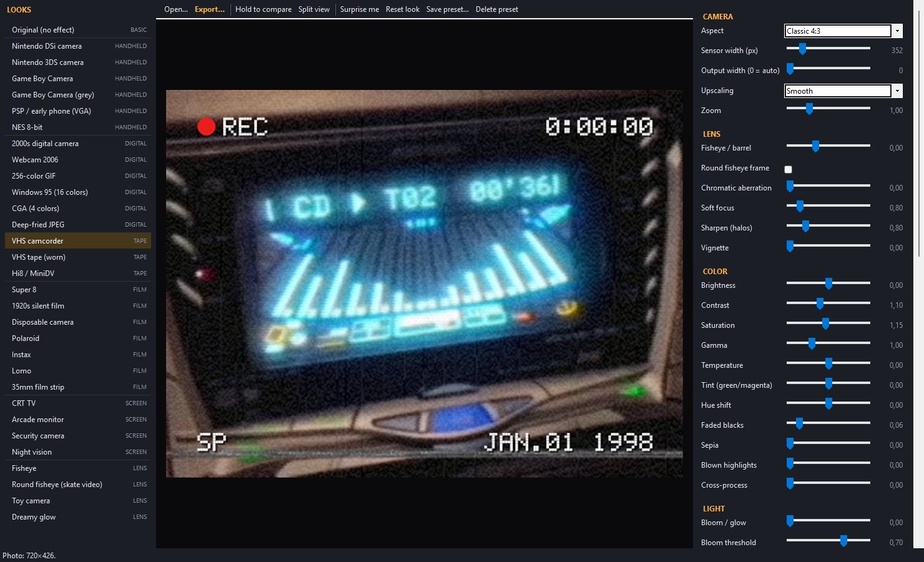Open the Save preset... dialog
Image resolution: width=924 pixels, height=562 pixels.
[x=448, y=9]
